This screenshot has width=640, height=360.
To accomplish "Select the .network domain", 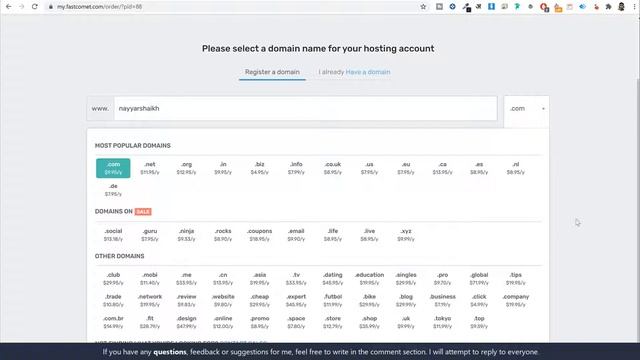I will 150,300.
